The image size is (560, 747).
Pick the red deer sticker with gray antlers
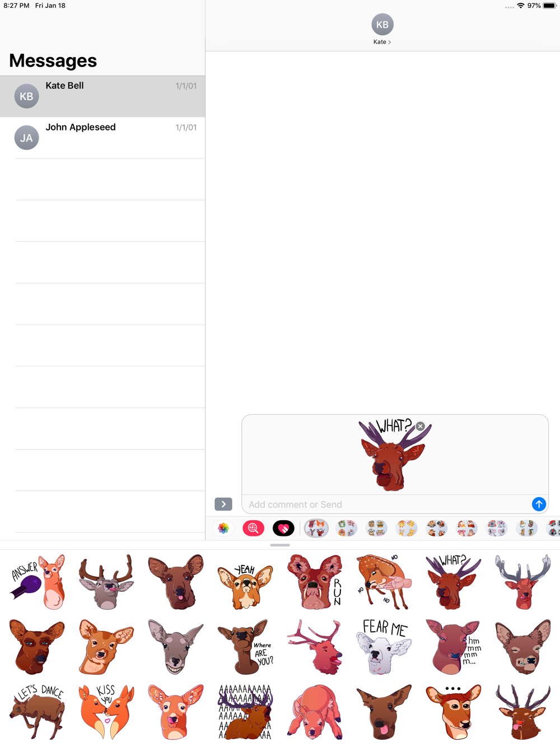[523, 582]
